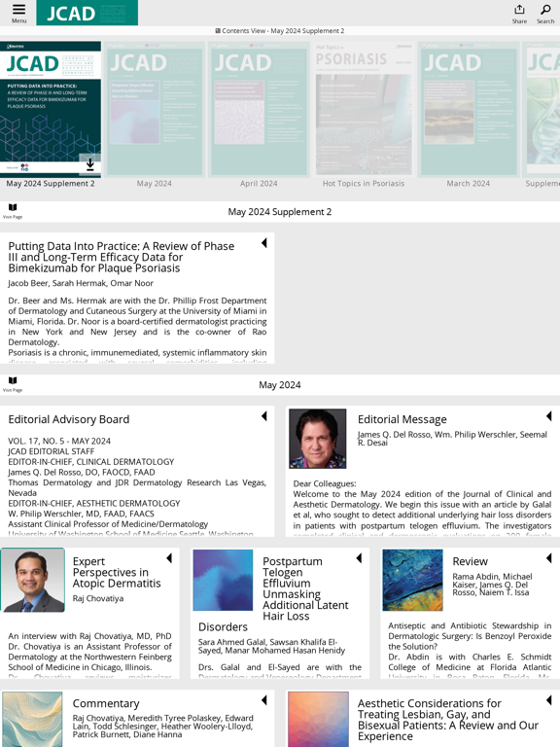Click the May 2024 Supplement 2 section header
Screen dimensions: 560x747
[280, 211]
